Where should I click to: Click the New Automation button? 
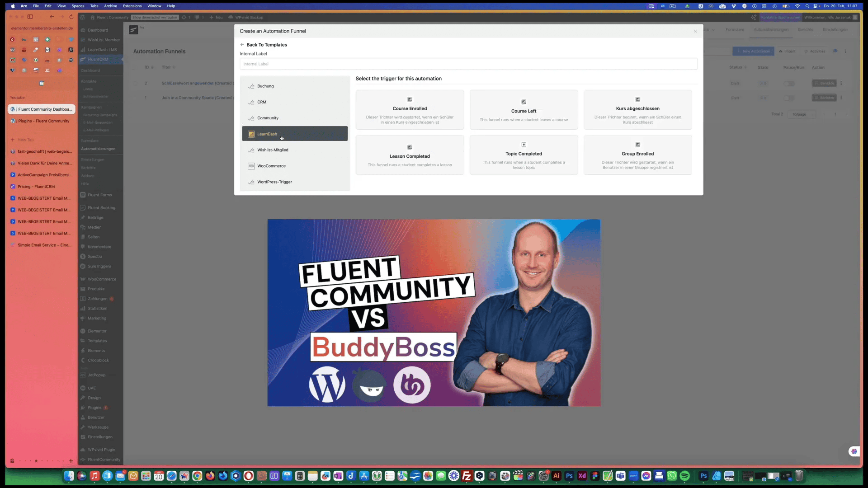[753, 51]
